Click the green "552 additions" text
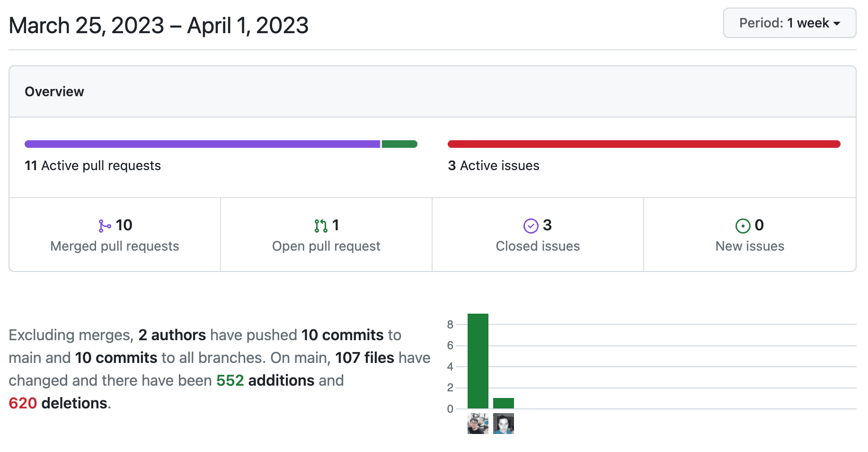 [265, 380]
